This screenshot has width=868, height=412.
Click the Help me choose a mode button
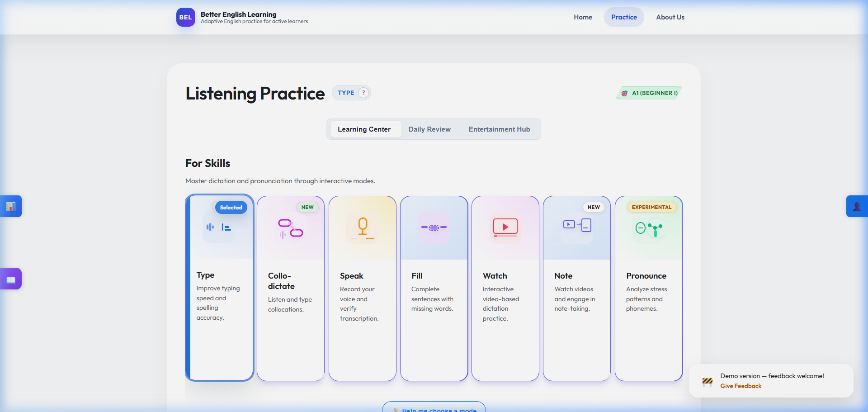pyautogui.click(x=434, y=407)
